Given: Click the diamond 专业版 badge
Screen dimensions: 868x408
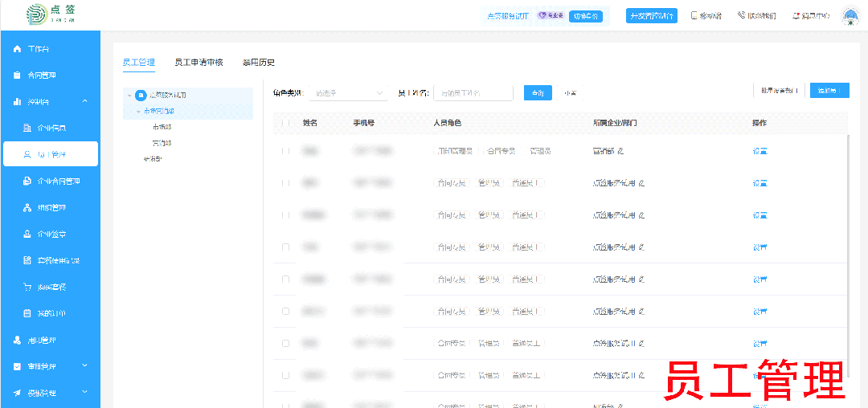Looking at the screenshot, I should point(551,16).
